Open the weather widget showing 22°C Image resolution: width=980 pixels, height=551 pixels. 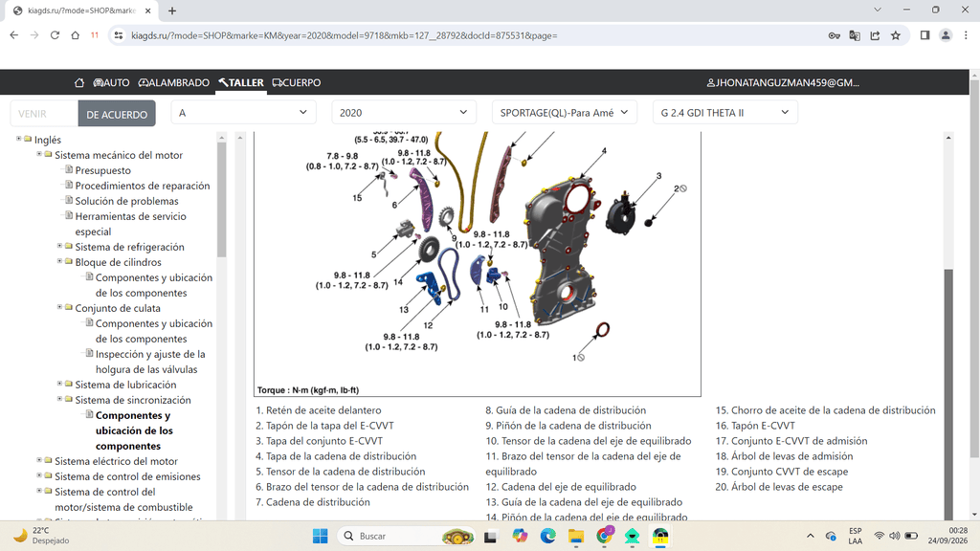click(41, 536)
